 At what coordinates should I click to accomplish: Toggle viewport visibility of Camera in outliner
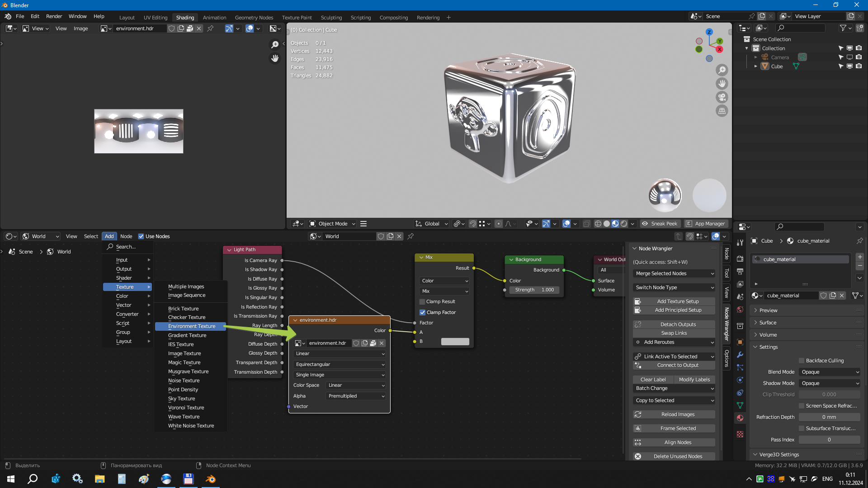pos(849,57)
